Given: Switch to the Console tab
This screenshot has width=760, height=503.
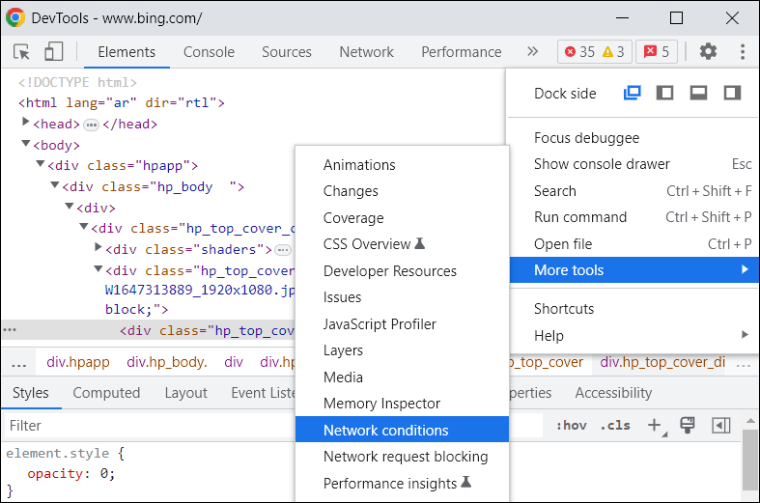Looking at the screenshot, I should pos(208,52).
